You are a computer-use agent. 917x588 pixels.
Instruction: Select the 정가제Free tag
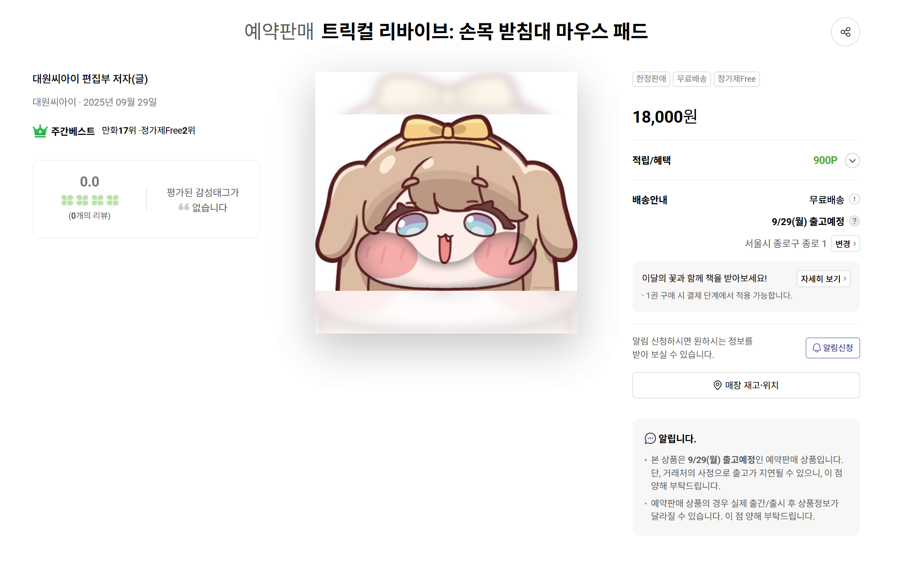click(x=736, y=79)
